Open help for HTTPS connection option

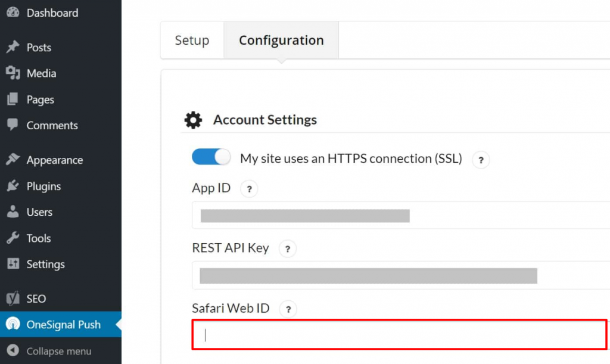[481, 160]
